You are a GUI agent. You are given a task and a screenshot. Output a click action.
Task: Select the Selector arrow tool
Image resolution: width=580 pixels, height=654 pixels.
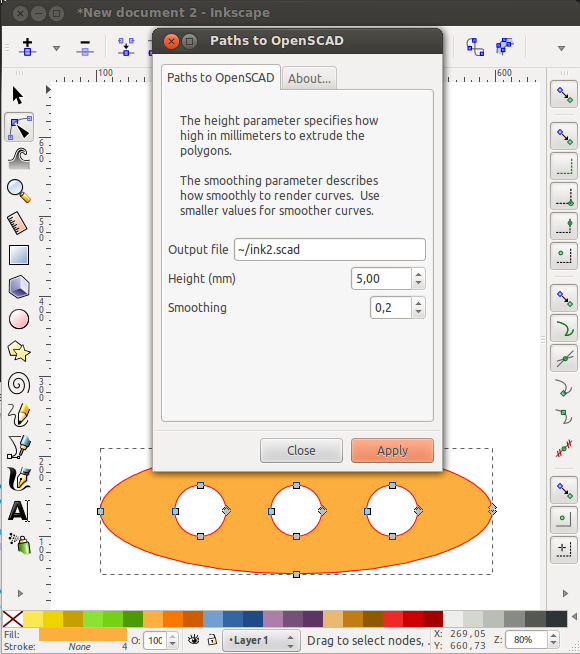pyautogui.click(x=18, y=95)
